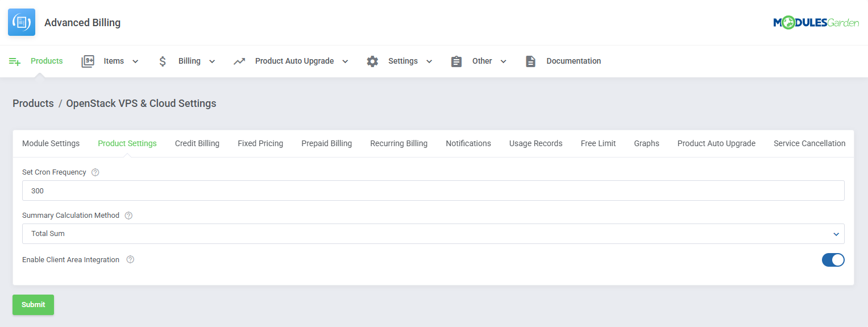The height and width of the screenshot is (327, 868).
Task: Click the Items stacked-box icon
Action: (x=88, y=61)
